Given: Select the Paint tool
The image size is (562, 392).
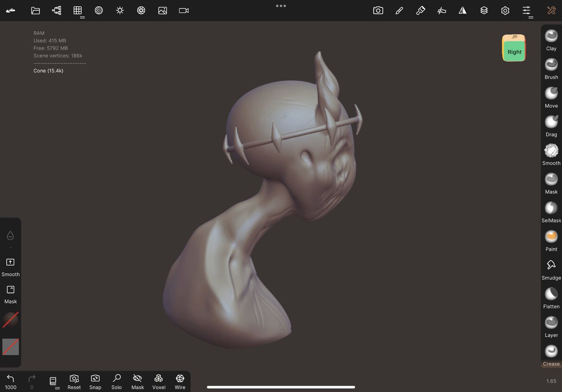Looking at the screenshot, I should pyautogui.click(x=551, y=240).
